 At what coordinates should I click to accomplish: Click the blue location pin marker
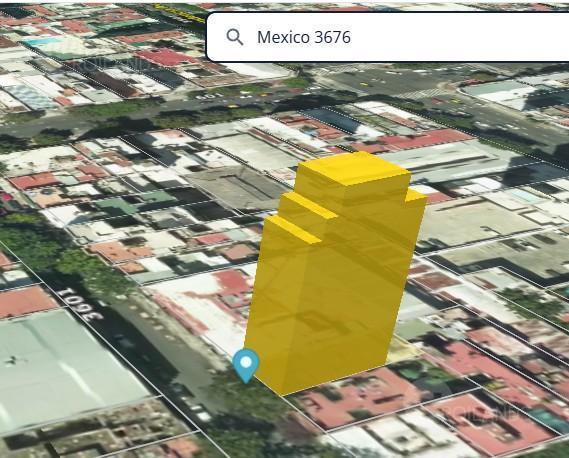coord(246,365)
